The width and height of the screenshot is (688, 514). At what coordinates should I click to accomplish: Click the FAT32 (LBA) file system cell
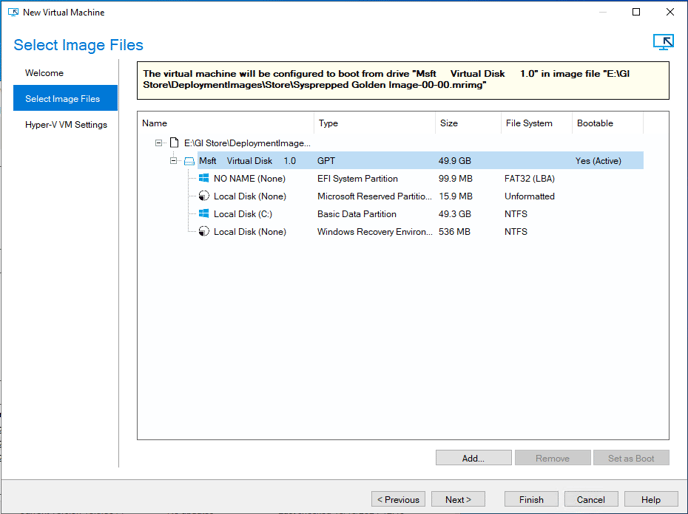pos(530,179)
